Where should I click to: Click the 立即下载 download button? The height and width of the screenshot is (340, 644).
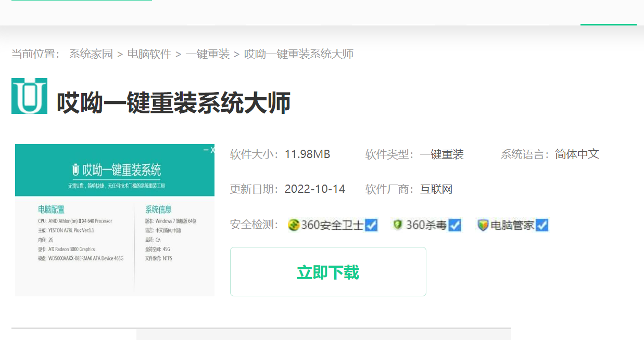tap(328, 272)
